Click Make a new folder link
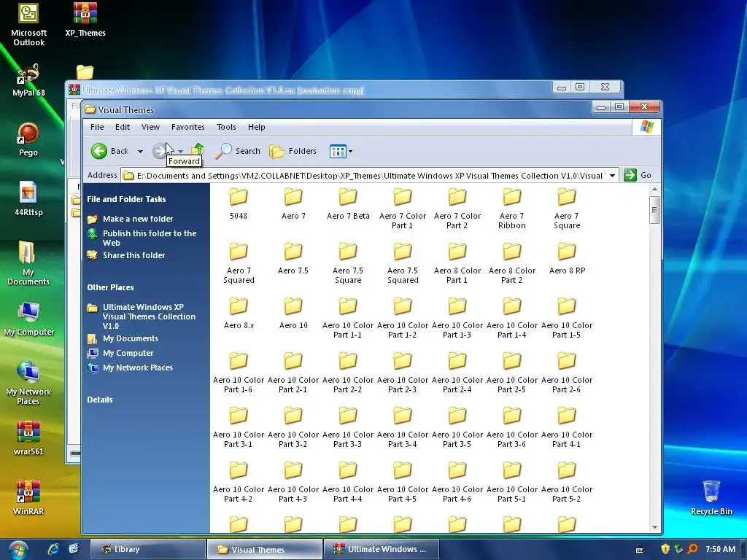Viewport: 747px width, 560px height. tap(138, 219)
